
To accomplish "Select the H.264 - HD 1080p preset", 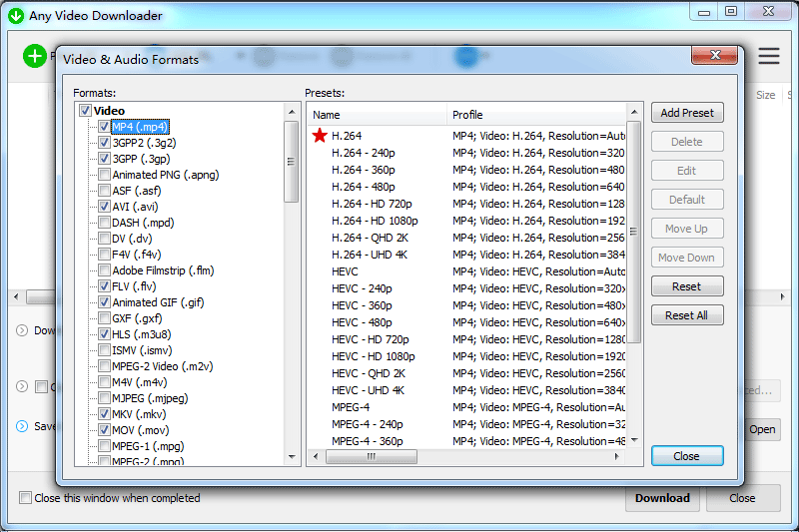I will click(x=375, y=221).
